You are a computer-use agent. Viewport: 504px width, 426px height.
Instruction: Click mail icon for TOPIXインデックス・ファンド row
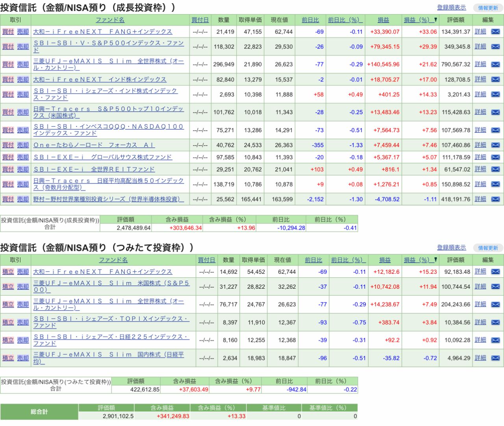tap(495, 322)
